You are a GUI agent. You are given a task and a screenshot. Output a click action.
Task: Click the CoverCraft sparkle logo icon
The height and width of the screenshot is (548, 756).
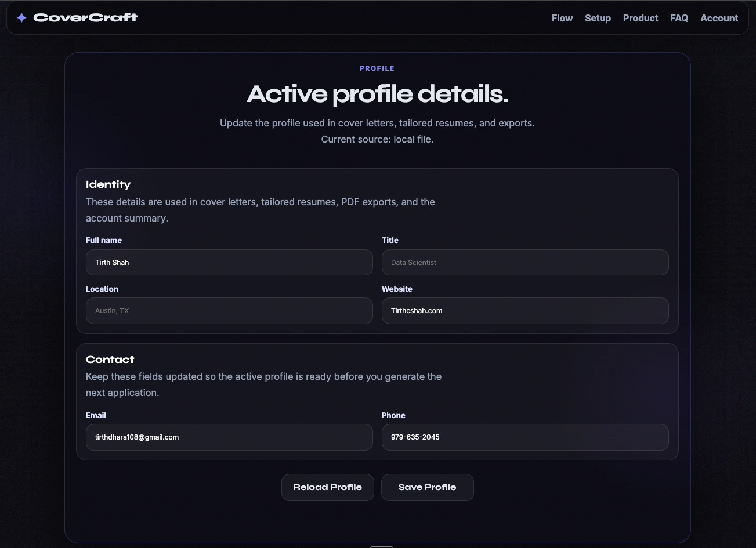tap(21, 17)
